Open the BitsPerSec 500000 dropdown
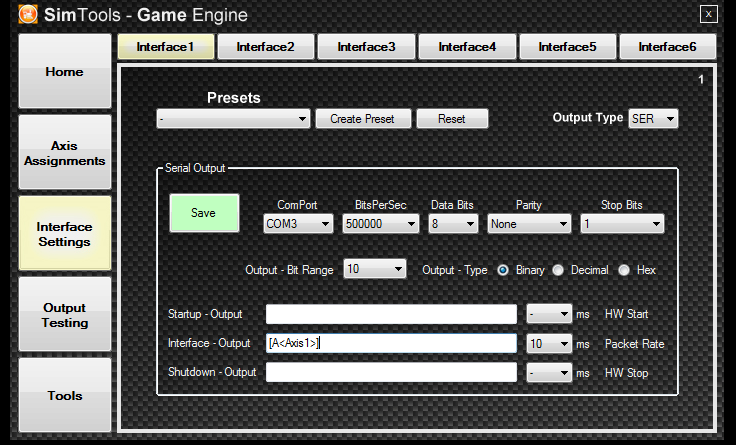The height and width of the screenshot is (445, 736). coord(380,224)
